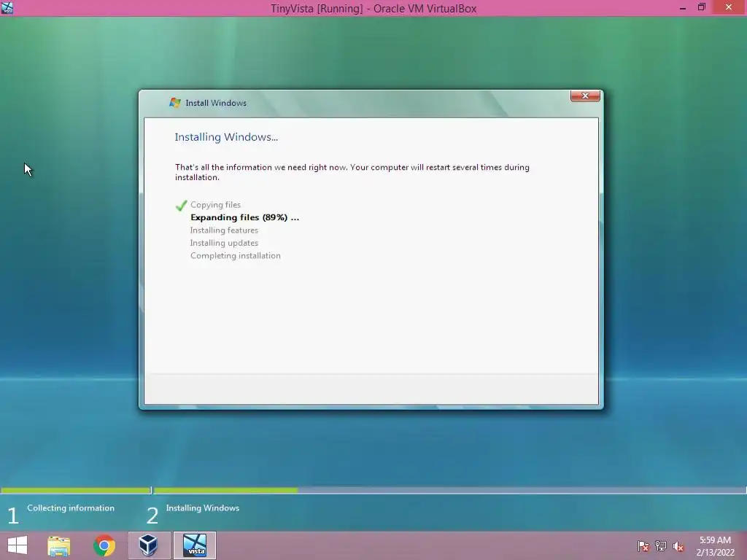The width and height of the screenshot is (747, 560).
Task: Click the 'Install Windows' dialog title
Action: [x=216, y=103]
